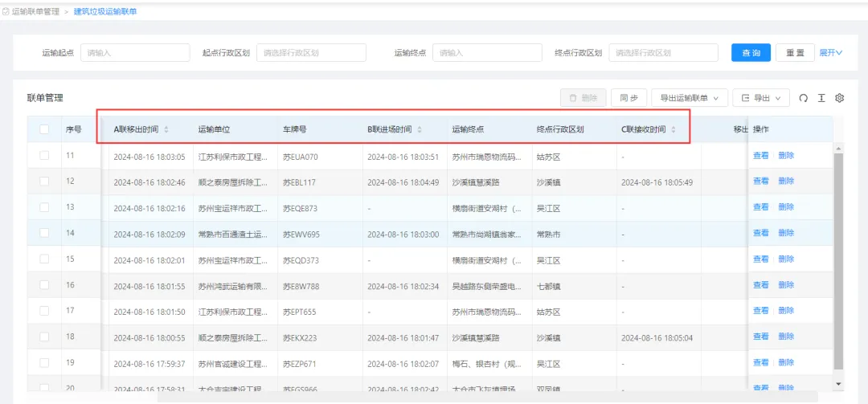
Task: Sort by B联进场时间 column
Action: 419,129
